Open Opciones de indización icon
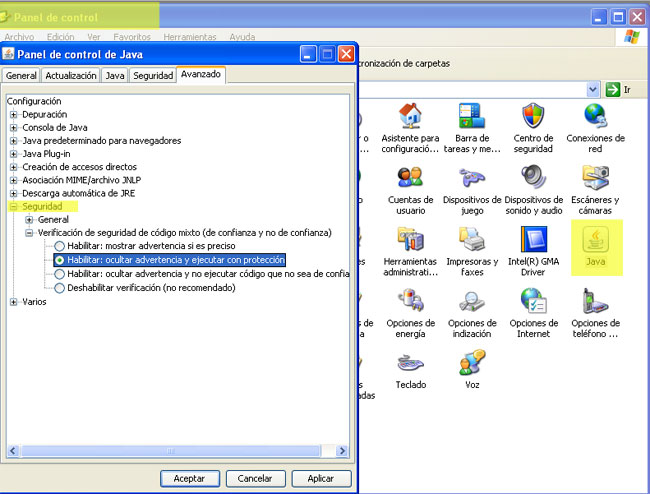The width and height of the screenshot is (650, 494). pos(472,300)
